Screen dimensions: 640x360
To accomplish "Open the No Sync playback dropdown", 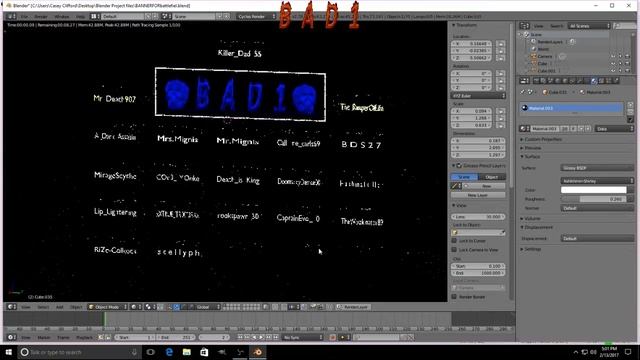I will 303,337.
